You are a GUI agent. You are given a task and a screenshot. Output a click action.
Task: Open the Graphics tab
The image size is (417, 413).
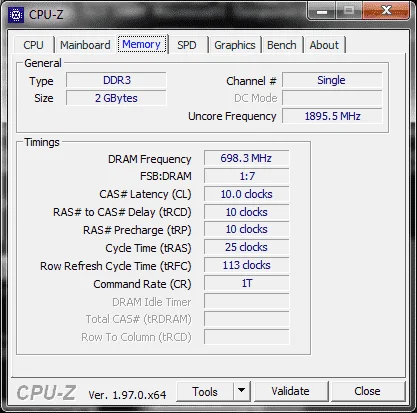[x=235, y=45]
